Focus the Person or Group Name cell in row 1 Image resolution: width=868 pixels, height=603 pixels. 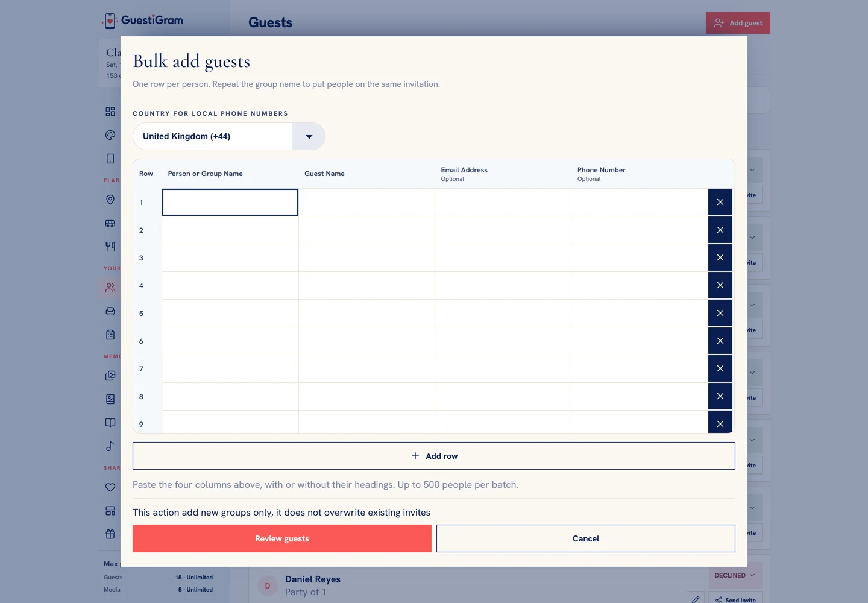[230, 202]
